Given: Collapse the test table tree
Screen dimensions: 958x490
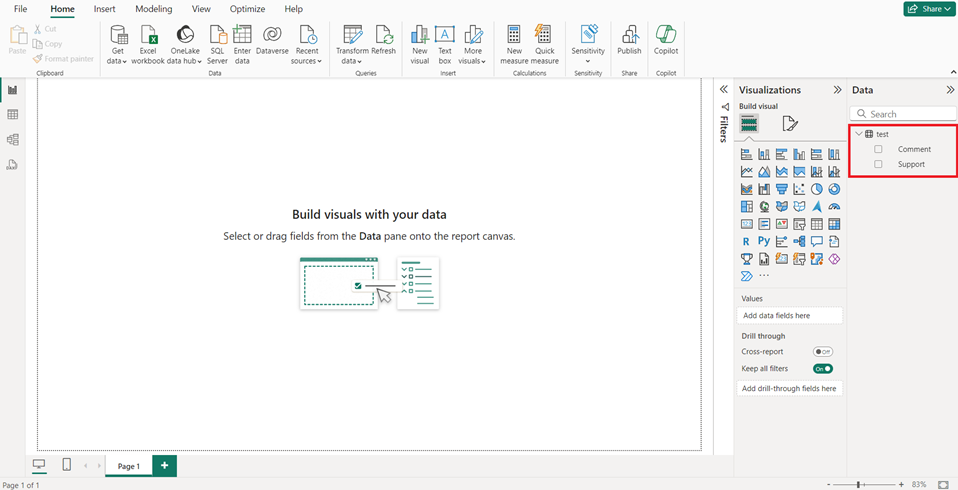Looking at the screenshot, I should point(858,134).
